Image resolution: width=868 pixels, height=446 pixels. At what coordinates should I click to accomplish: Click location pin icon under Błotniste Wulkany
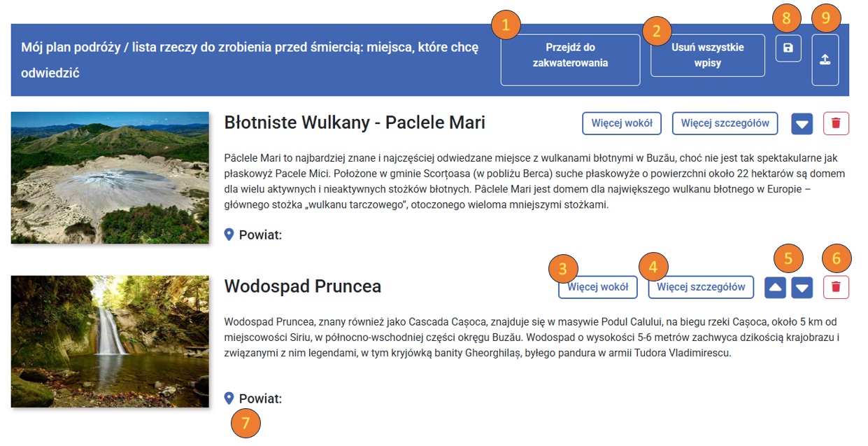point(229,235)
